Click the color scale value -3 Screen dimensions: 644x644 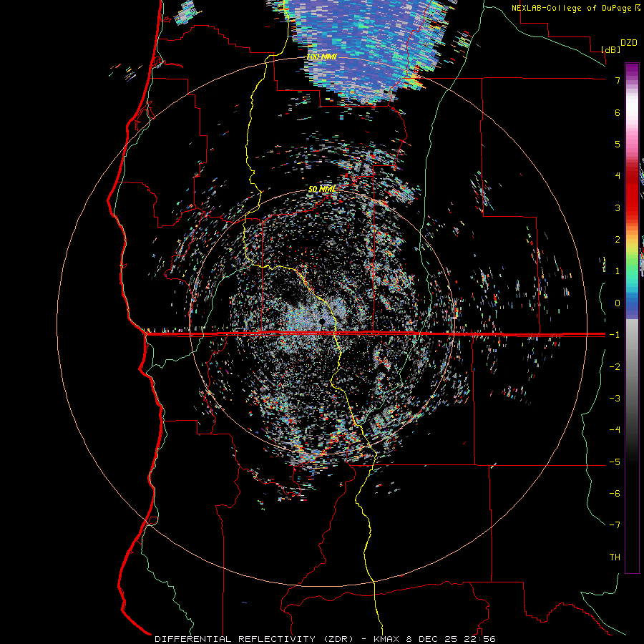(615, 399)
